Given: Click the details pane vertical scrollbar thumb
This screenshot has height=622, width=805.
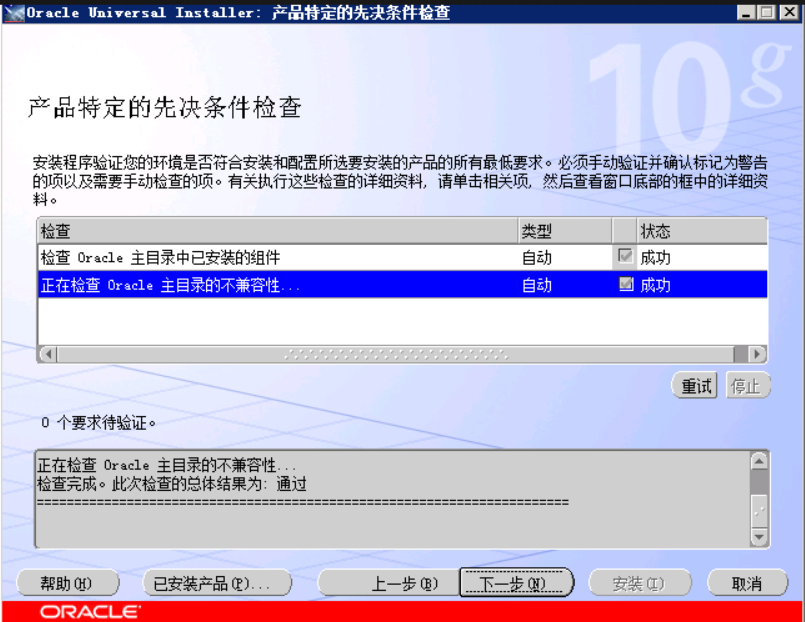Looking at the screenshot, I should (759, 511).
